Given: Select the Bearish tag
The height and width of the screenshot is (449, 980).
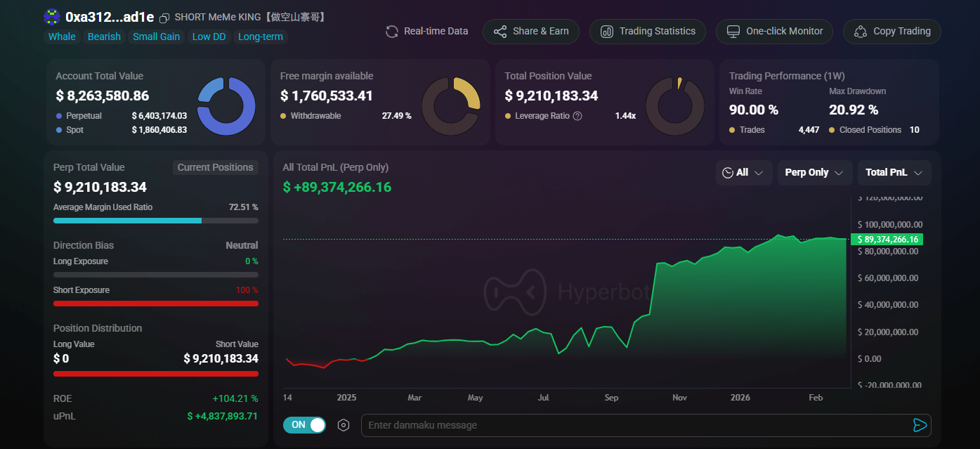Looking at the screenshot, I should [104, 37].
